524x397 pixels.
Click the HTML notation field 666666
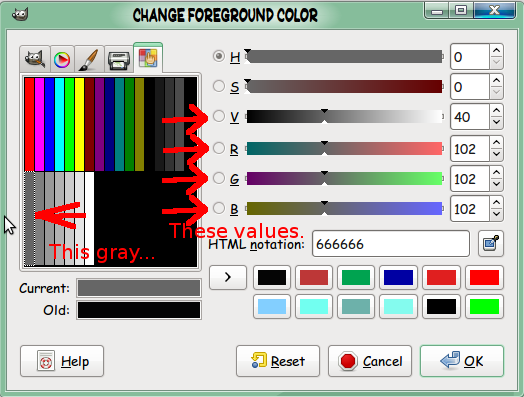pyautogui.click(x=391, y=244)
